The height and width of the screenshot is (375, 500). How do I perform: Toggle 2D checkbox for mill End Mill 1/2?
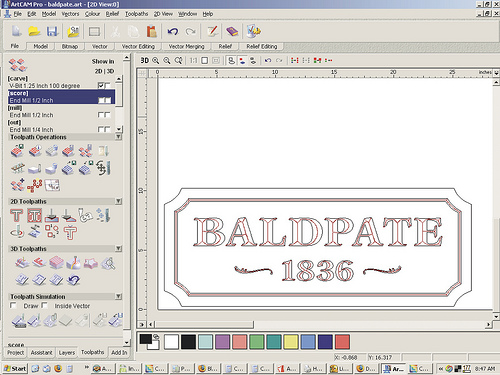[x=101, y=115]
